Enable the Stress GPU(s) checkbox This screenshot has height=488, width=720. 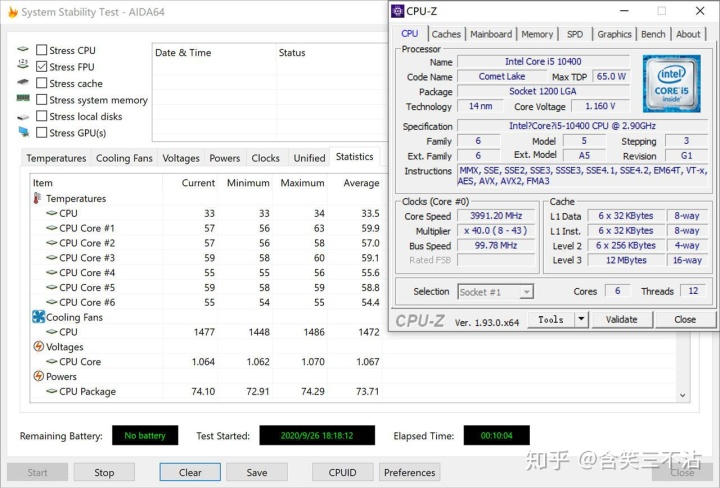point(41,133)
